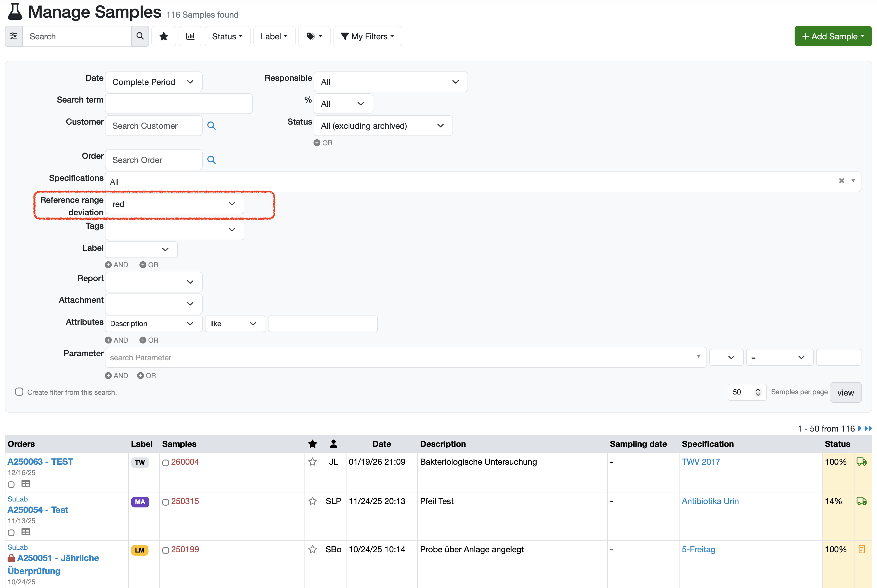Expand the Date Complete Period dropdown

tap(153, 82)
